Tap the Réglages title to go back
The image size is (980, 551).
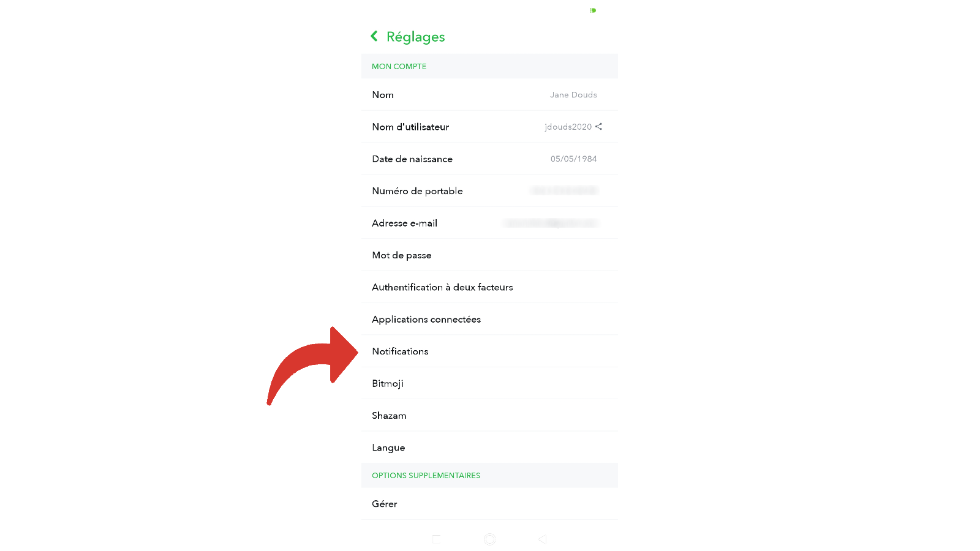pos(415,37)
